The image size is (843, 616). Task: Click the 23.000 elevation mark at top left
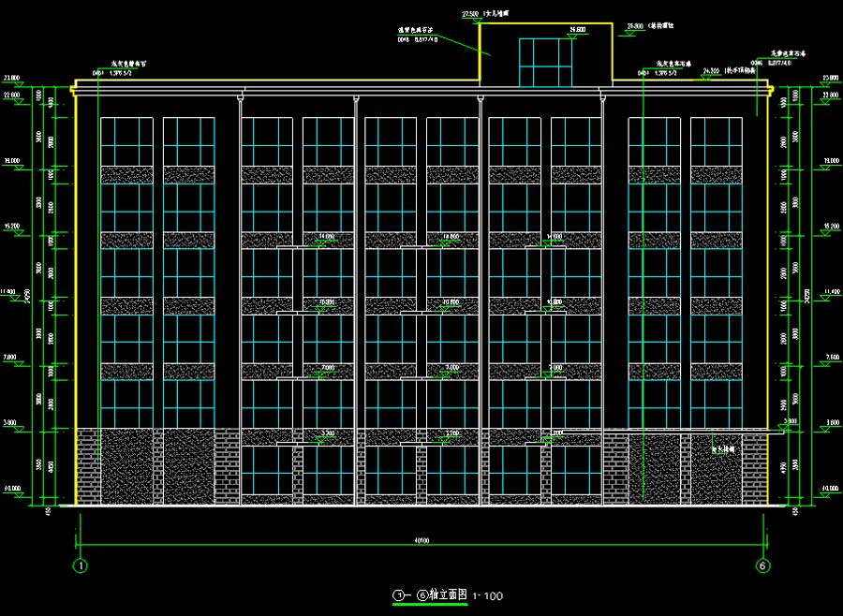click(x=12, y=78)
